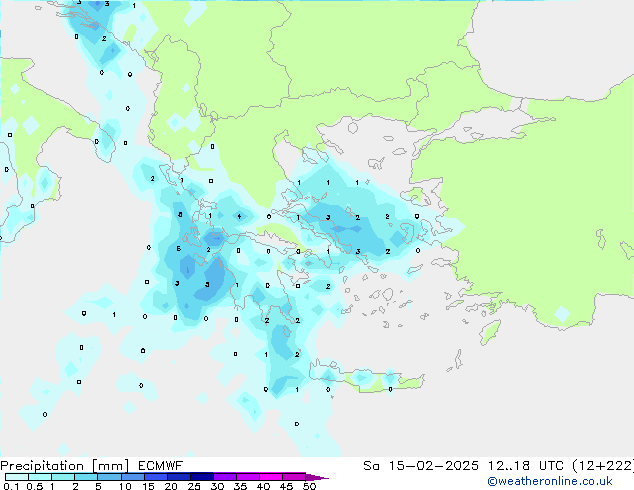Select the 5–10 mm legend swatch

110,477
